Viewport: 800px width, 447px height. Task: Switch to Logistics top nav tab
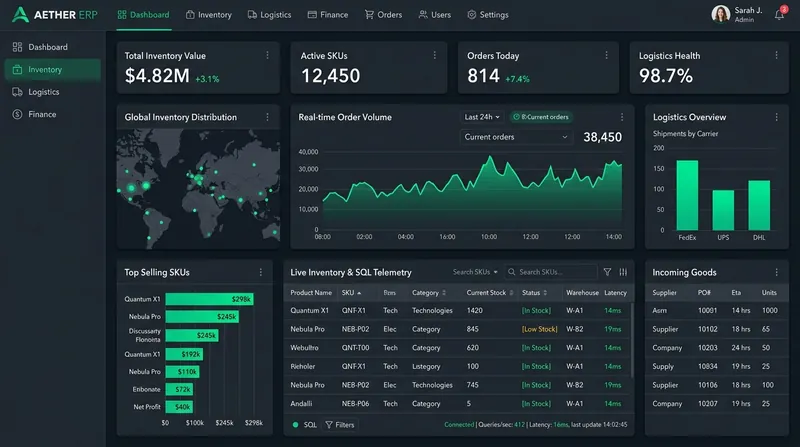click(x=269, y=15)
